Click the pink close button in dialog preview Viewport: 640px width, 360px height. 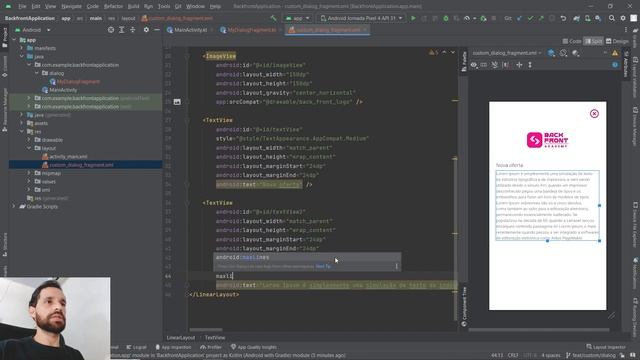(594, 113)
